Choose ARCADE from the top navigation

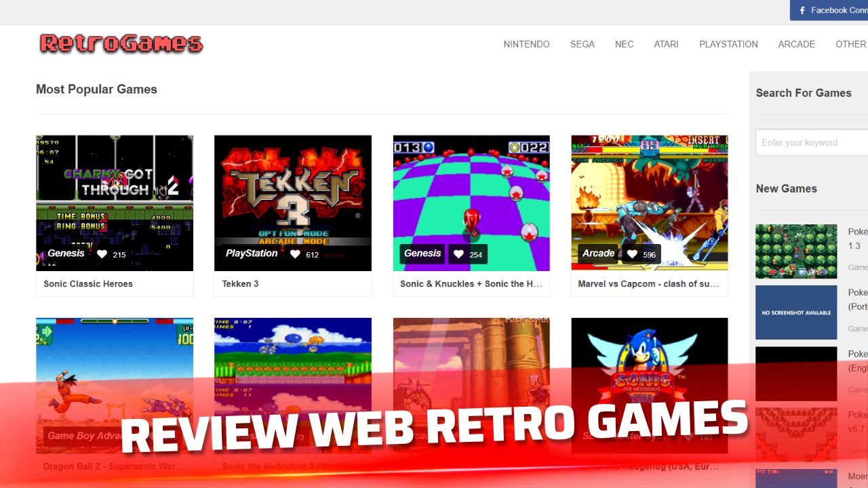tap(796, 44)
